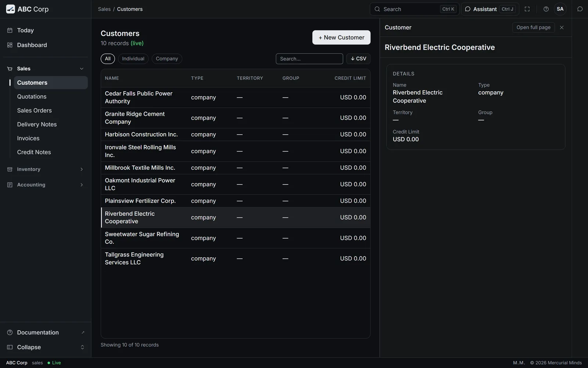Select the All filter pill
The image size is (588, 368).
108,59
